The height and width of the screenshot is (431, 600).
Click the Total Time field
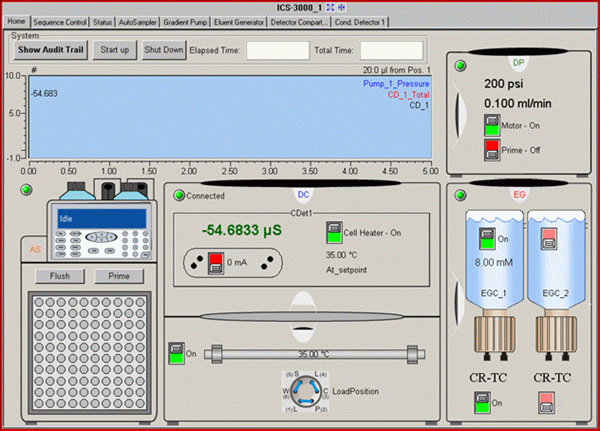[391, 51]
